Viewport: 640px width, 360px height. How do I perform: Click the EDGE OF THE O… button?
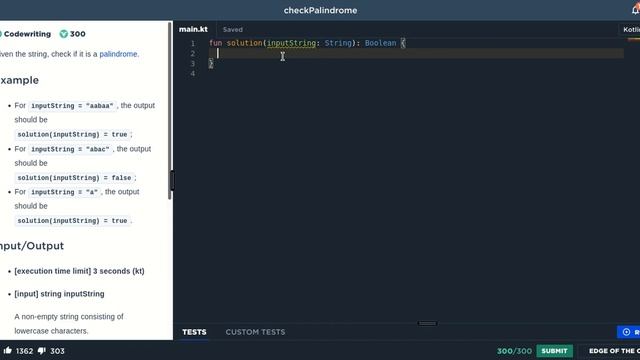[612, 351]
